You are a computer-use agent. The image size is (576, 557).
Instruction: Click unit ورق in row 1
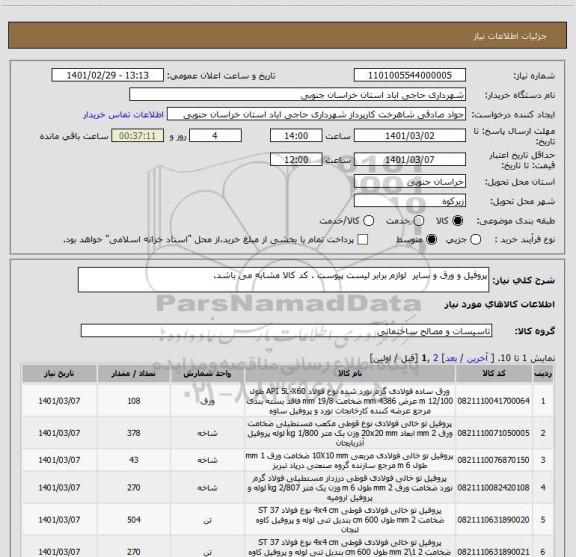pyautogui.click(x=208, y=401)
